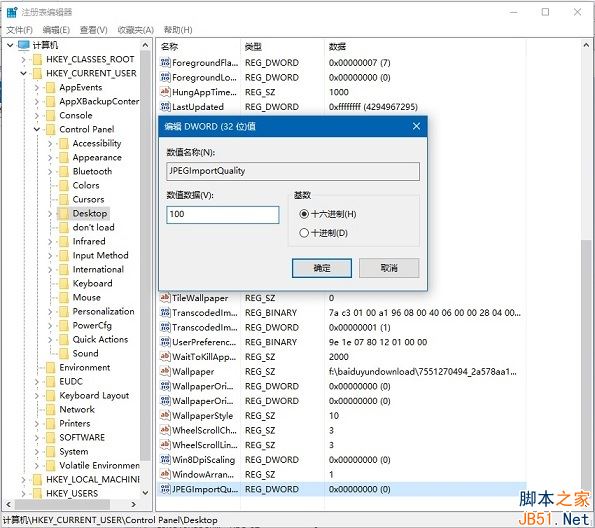Screen dimensions: 595x528
Task: Click the JPEGImportQu... DWORD value icon
Action: (165, 489)
